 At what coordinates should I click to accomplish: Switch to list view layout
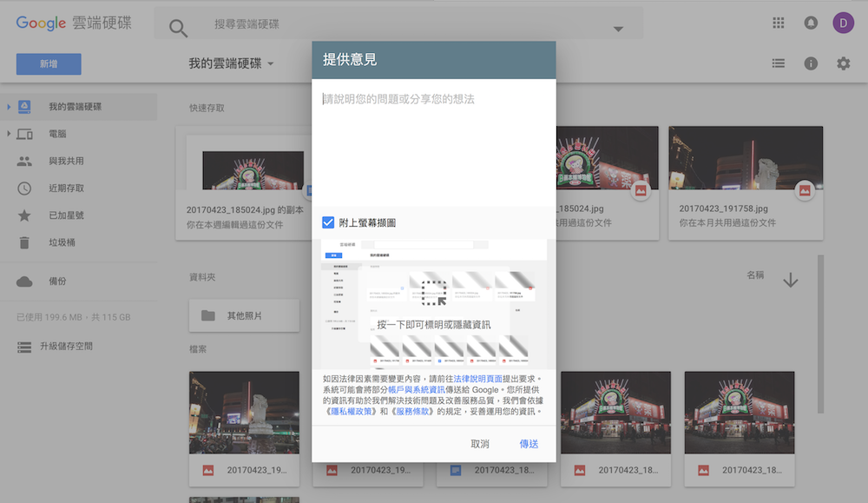coord(779,63)
